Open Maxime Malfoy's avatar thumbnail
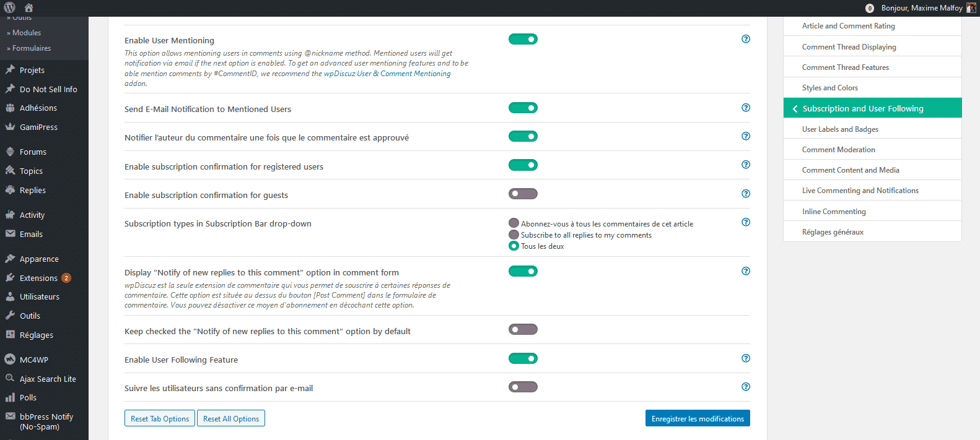 click(x=971, y=8)
